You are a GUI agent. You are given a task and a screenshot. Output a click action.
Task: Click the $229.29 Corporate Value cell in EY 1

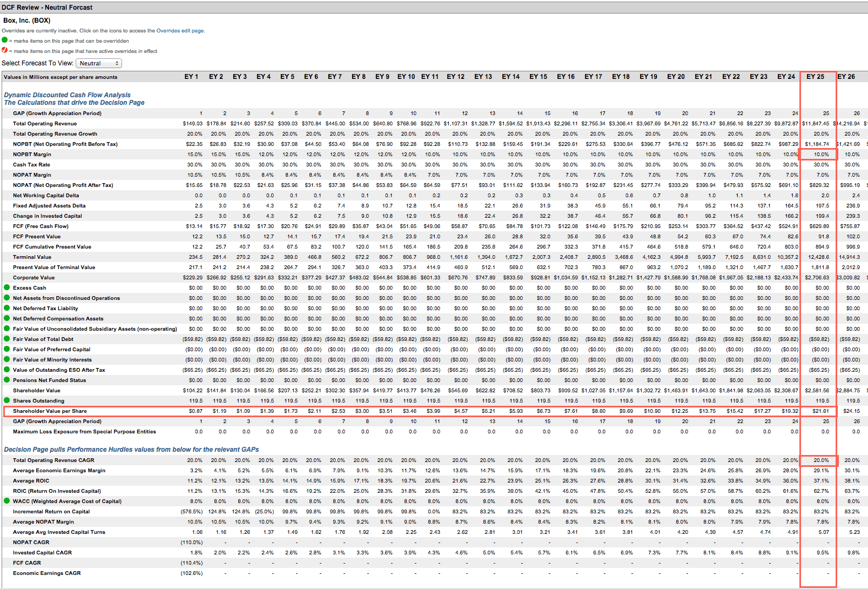(x=193, y=278)
